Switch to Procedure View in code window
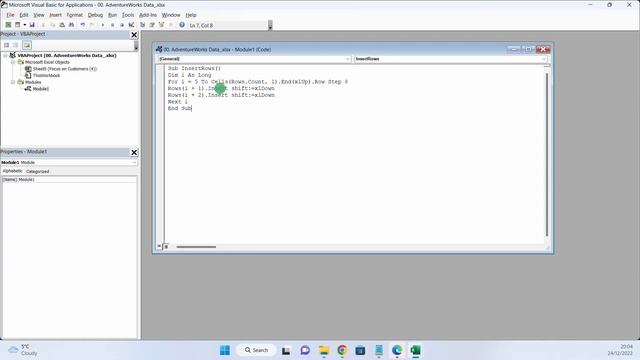 (x=159, y=246)
